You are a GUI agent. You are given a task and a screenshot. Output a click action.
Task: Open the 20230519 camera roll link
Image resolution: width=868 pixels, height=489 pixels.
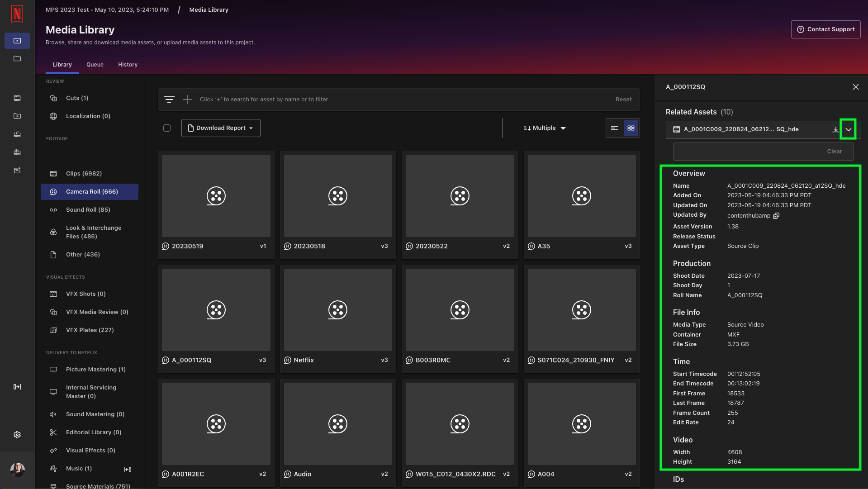click(x=187, y=246)
